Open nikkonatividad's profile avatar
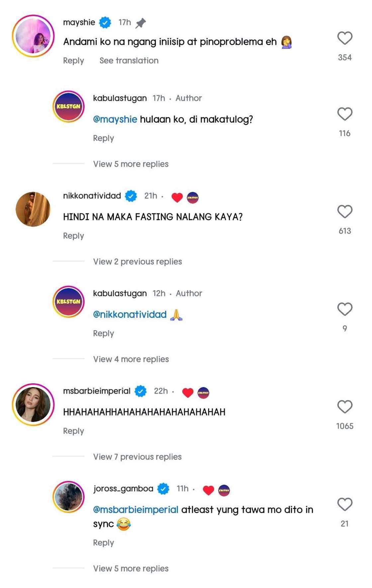372x588 pixels. (33, 210)
